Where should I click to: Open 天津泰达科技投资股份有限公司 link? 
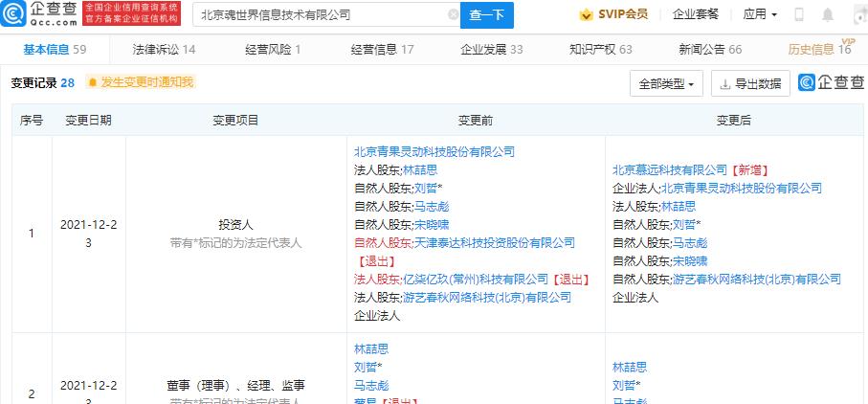pyautogui.click(x=495, y=242)
